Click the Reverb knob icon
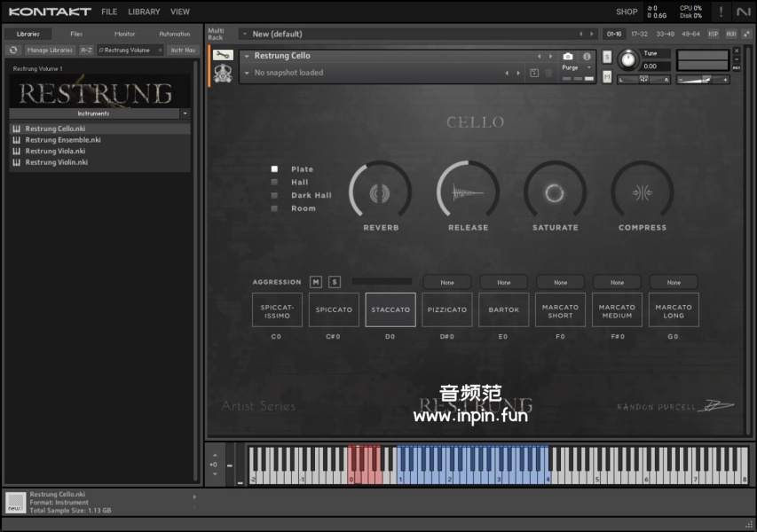 coord(381,192)
